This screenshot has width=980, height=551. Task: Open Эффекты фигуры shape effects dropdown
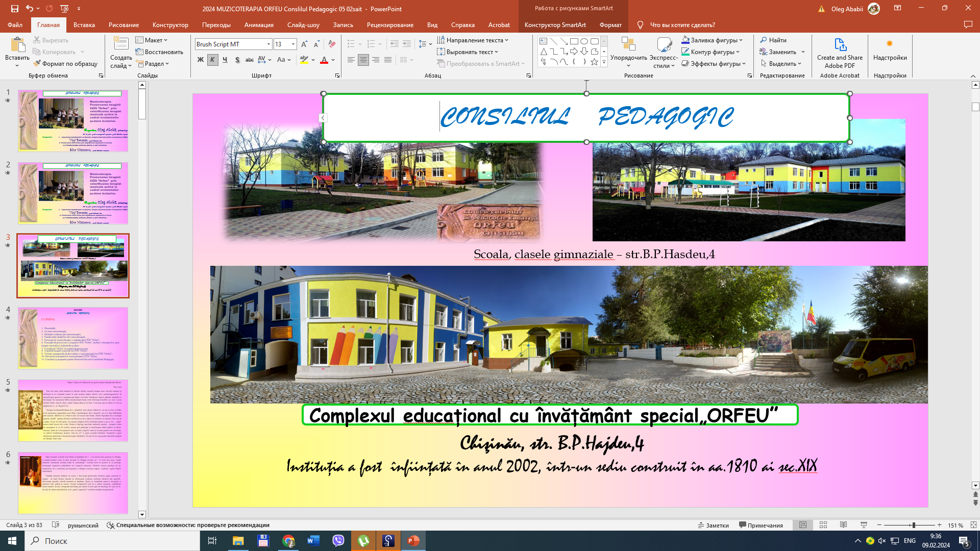click(x=714, y=64)
